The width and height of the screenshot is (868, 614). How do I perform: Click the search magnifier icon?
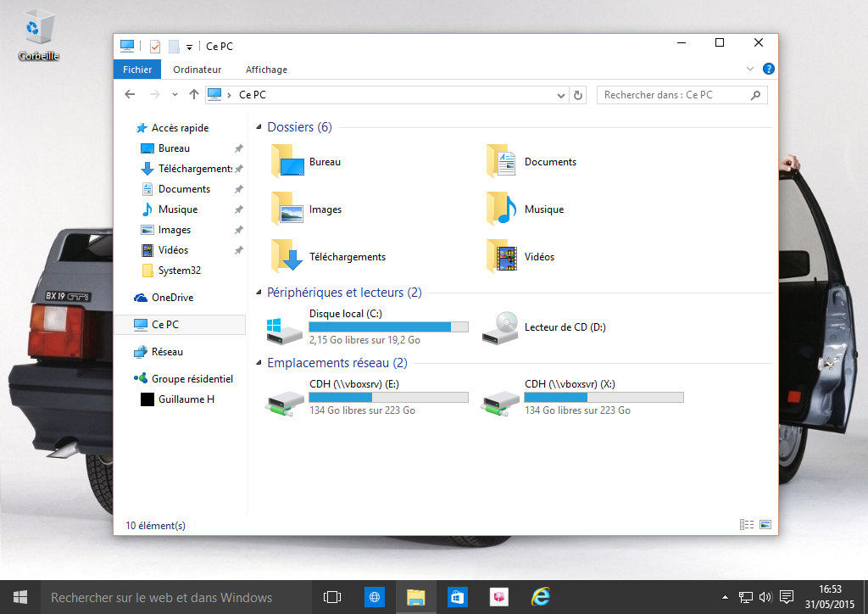[x=755, y=95]
